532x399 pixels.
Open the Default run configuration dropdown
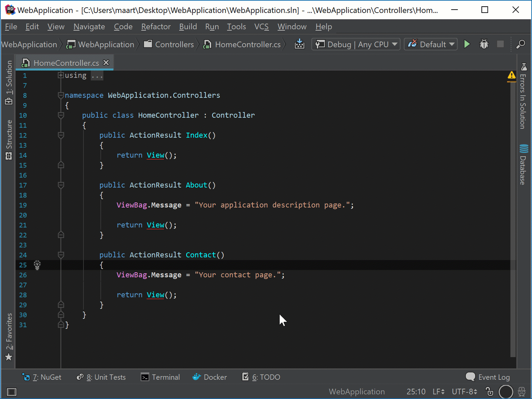[430, 44]
